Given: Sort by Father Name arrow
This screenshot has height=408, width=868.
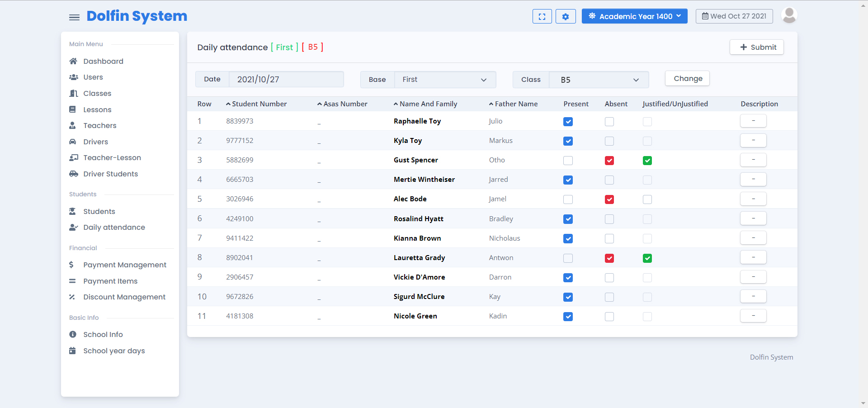Looking at the screenshot, I should click(x=491, y=104).
